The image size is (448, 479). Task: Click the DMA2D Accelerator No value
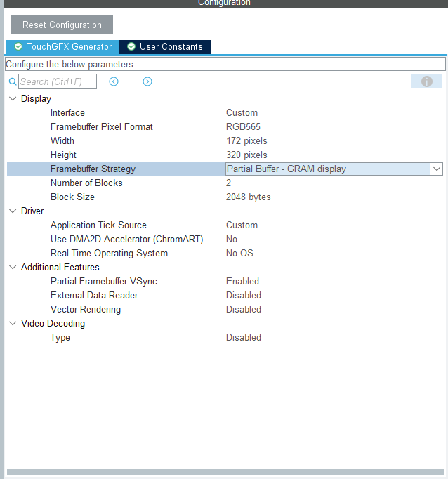coord(232,240)
